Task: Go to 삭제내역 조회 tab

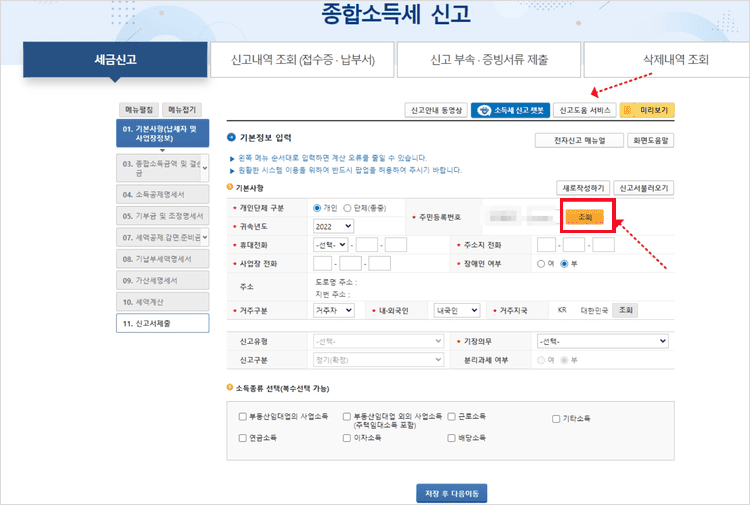Action: click(x=667, y=59)
